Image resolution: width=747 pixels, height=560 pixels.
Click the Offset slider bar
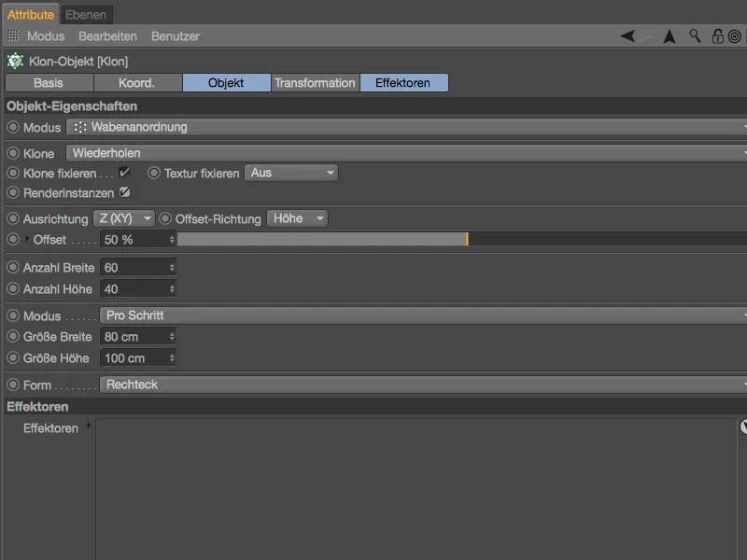[x=462, y=239]
